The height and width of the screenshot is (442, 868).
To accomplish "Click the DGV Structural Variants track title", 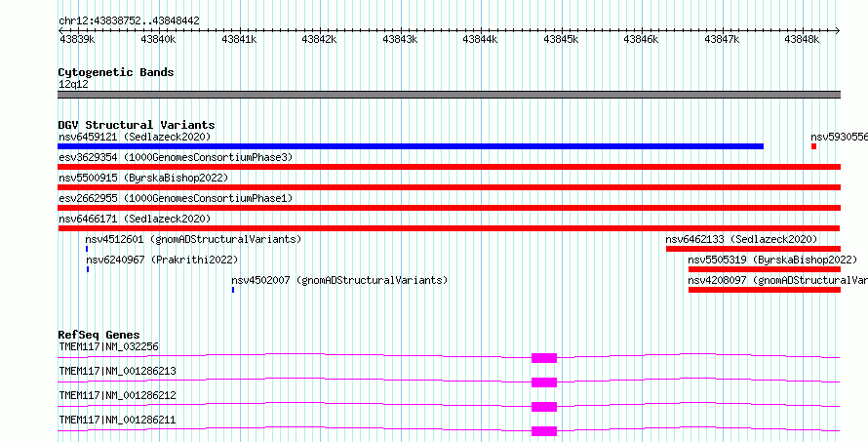I will click(137, 125).
